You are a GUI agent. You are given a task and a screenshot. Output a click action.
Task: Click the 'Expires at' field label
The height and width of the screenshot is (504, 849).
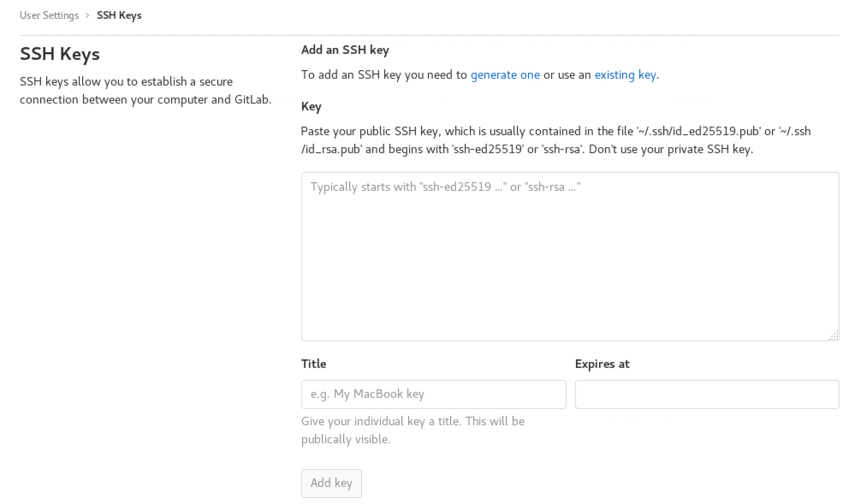602,364
